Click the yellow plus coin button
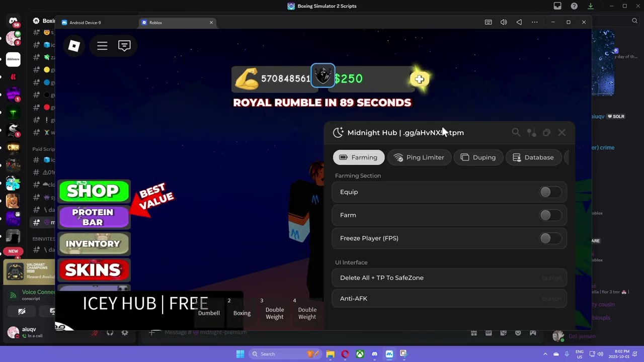This screenshot has height=362, width=644. [x=420, y=79]
